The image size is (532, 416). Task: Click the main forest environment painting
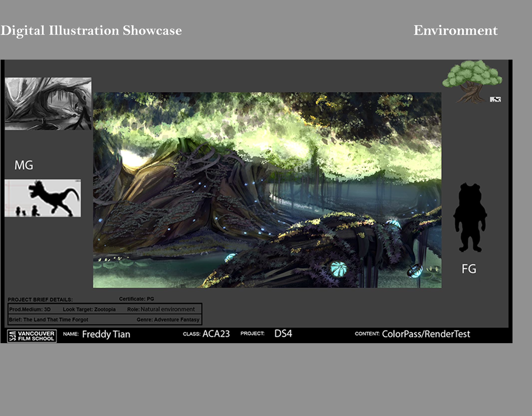click(x=267, y=190)
